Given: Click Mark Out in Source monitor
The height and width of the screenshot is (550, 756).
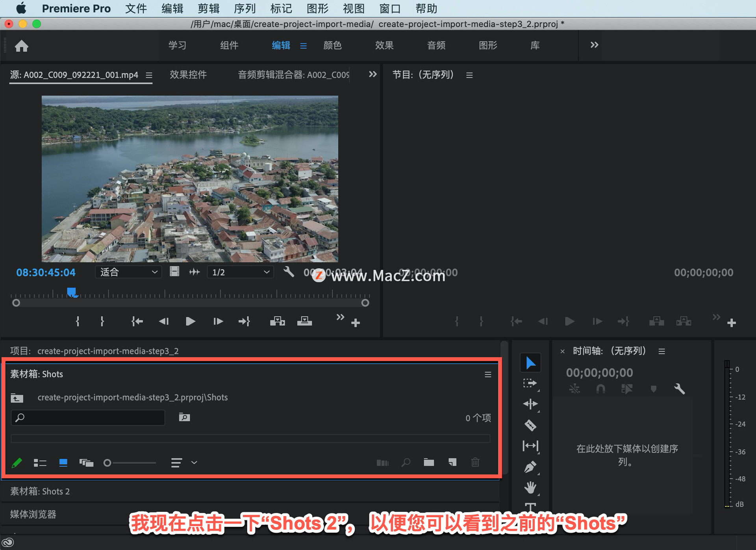Looking at the screenshot, I should (x=102, y=321).
